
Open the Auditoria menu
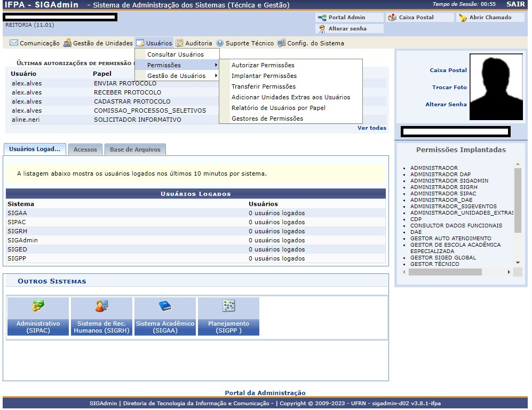click(x=194, y=43)
